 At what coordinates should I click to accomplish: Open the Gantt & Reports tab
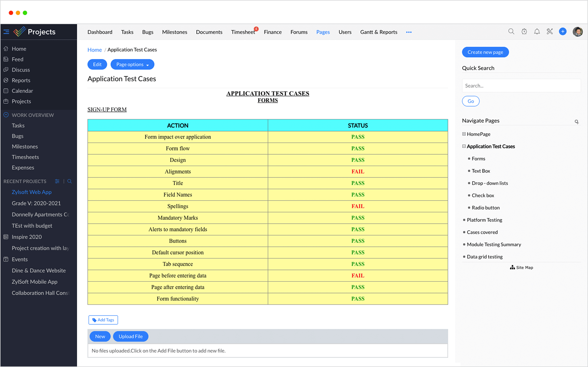[x=379, y=32]
